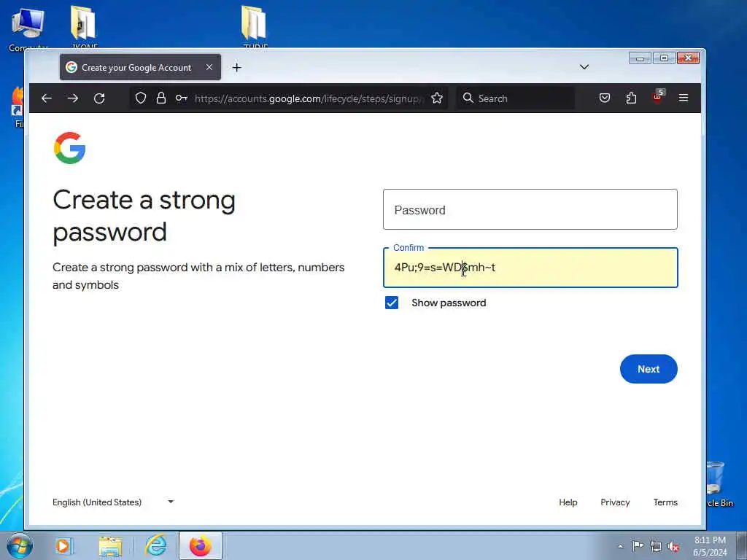Go back to previous page
The image size is (747, 560).
[x=46, y=98]
